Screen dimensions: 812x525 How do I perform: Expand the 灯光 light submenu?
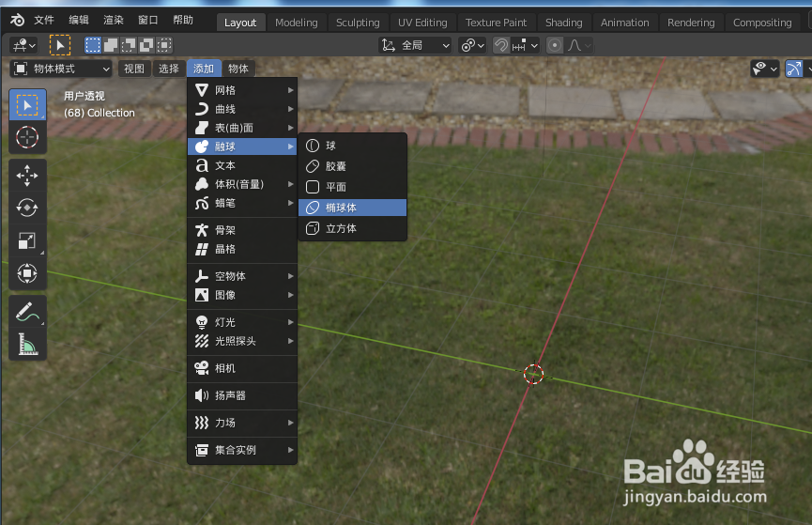(x=242, y=322)
